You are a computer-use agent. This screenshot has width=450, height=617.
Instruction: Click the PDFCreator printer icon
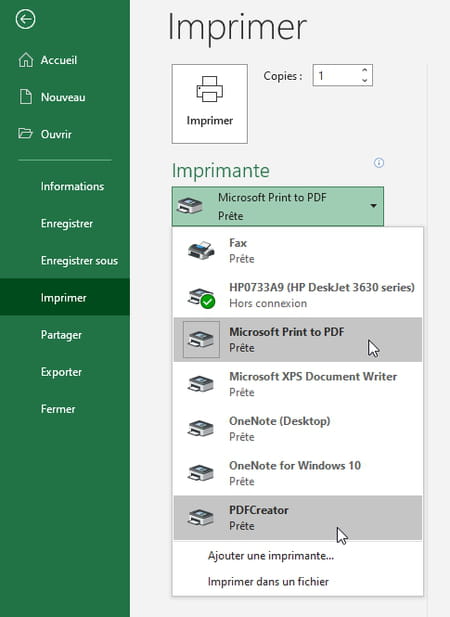[x=201, y=517]
